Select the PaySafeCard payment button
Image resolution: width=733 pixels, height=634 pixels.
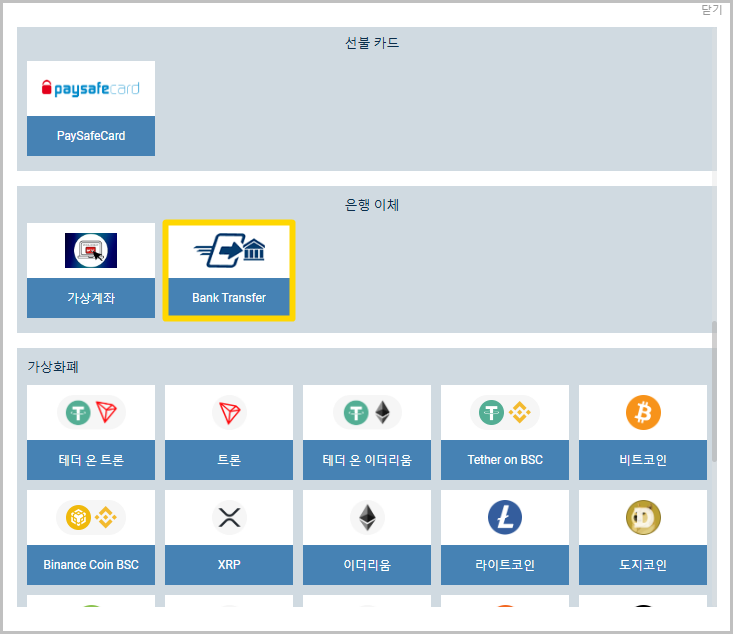[x=91, y=136]
